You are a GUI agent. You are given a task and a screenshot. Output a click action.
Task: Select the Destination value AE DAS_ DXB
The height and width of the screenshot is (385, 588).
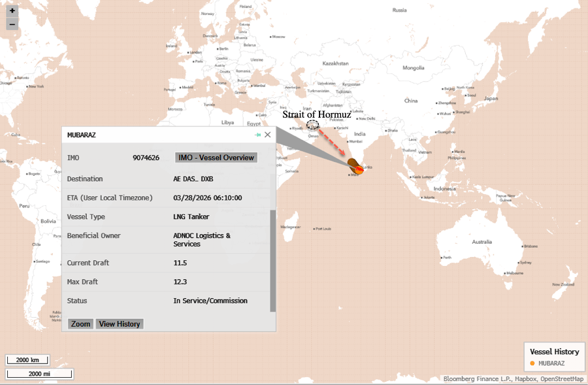pyautogui.click(x=193, y=179)
